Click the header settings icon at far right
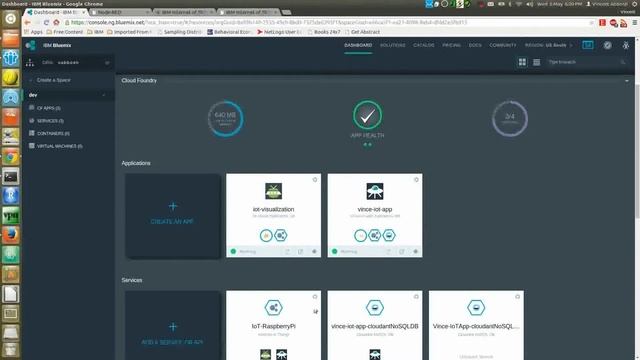640x360 pixels. pyautogui.click(x=626, y=45)
